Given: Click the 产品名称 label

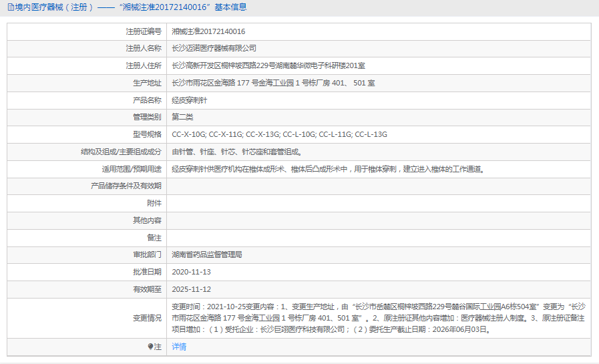Looking at the screenshot, I should click(147, 100).
